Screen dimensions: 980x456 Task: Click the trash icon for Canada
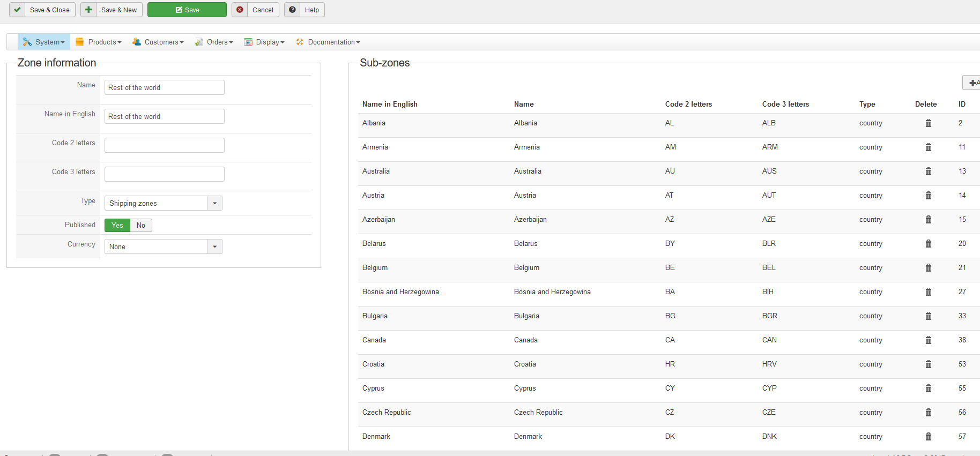point(928,340)
